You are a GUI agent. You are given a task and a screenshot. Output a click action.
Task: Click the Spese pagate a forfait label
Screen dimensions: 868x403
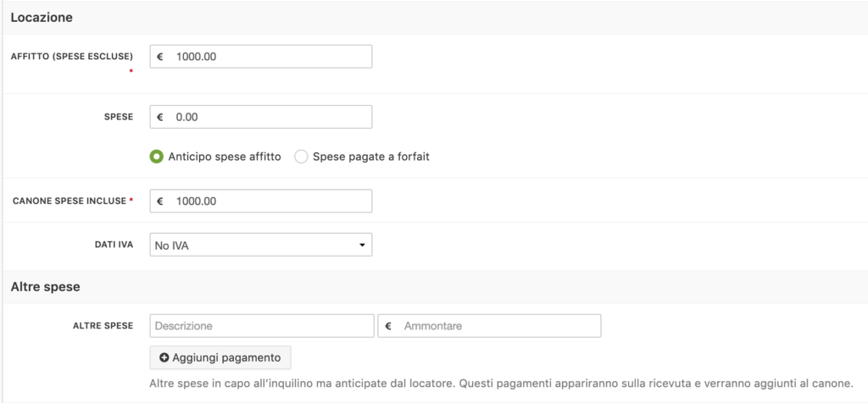(x=371, y=157)
